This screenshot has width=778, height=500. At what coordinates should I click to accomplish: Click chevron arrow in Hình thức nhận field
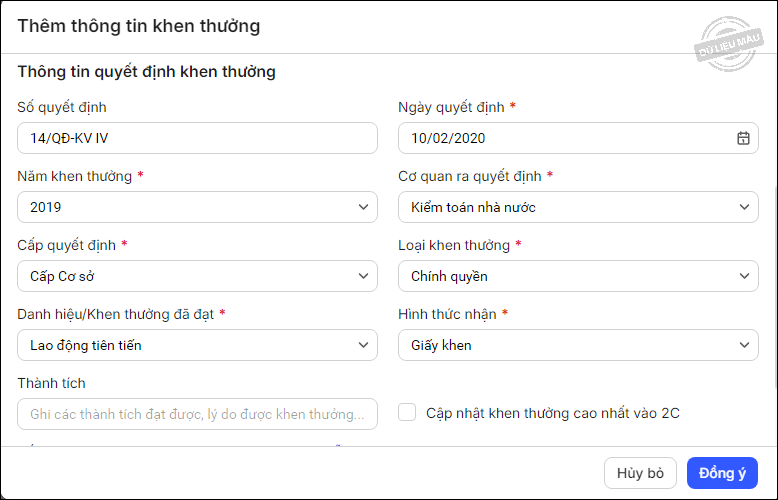743,345
